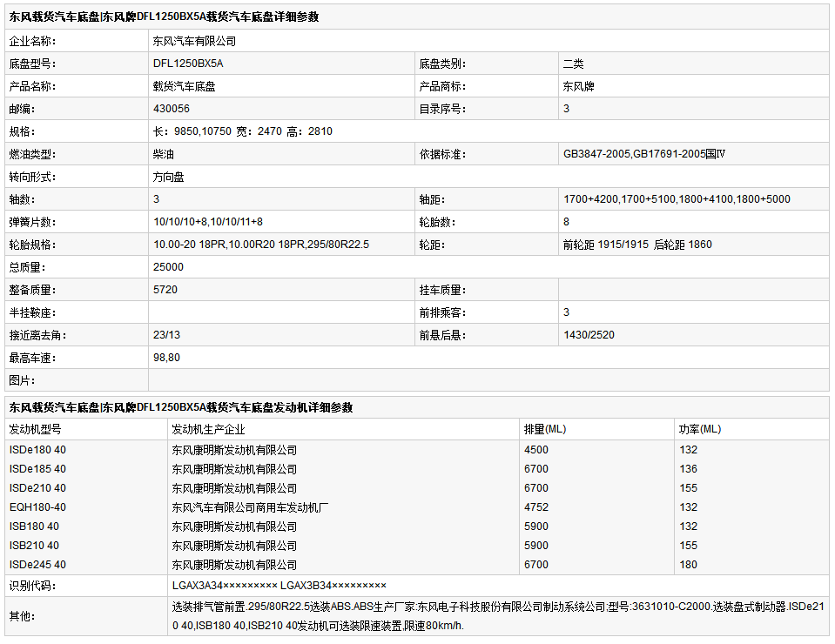Select the total mass value 25000

coord(168,267)
